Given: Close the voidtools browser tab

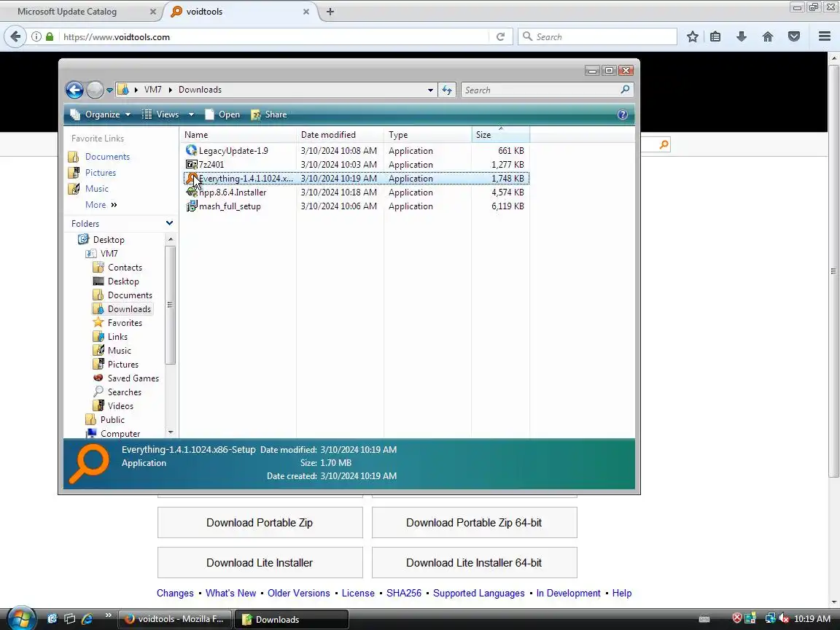Looking at the screenshot, I should click(306, 11).
